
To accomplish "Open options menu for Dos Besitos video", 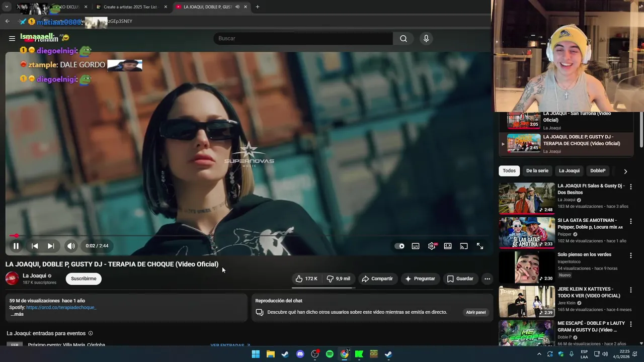I will (x=630, y=187).
